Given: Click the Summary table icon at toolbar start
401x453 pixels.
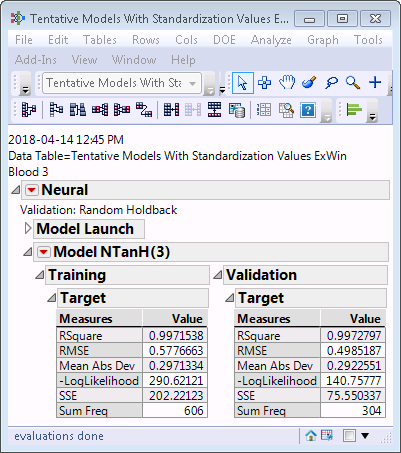Looking at the screenshot, I should 29,110.
